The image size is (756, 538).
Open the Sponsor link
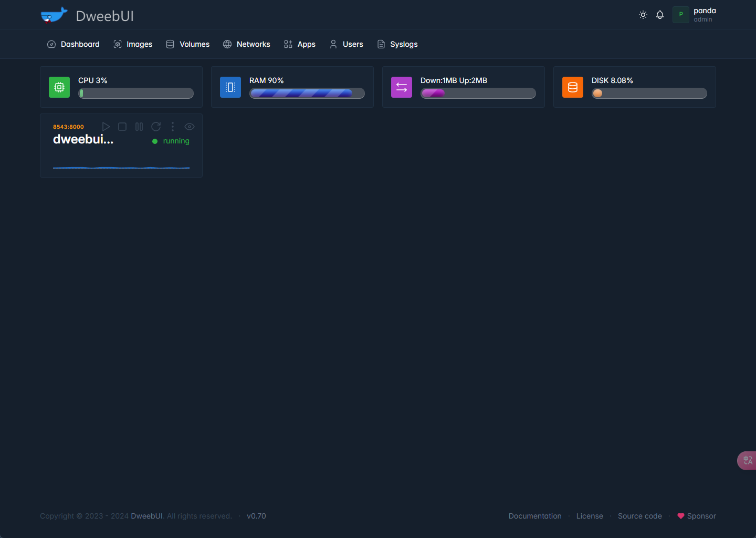tap(697, 516)
